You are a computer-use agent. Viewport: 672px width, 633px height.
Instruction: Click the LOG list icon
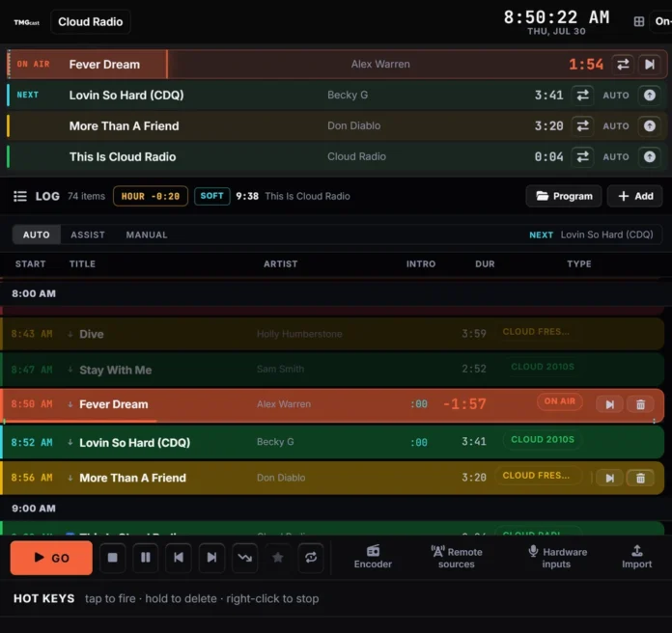[20, 196]
